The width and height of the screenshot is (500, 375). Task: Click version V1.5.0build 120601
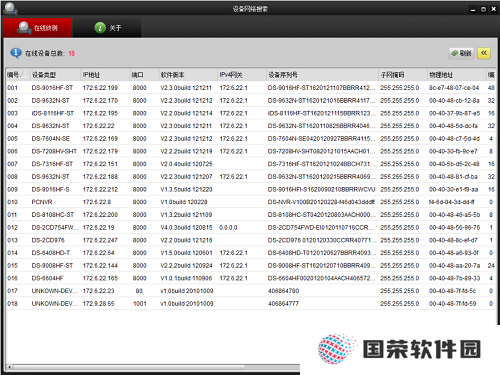(186, 253)
